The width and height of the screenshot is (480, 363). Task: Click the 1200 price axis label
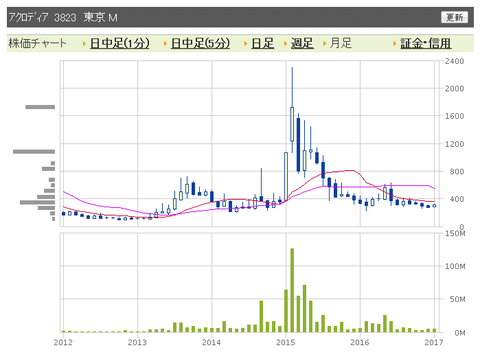454,144
